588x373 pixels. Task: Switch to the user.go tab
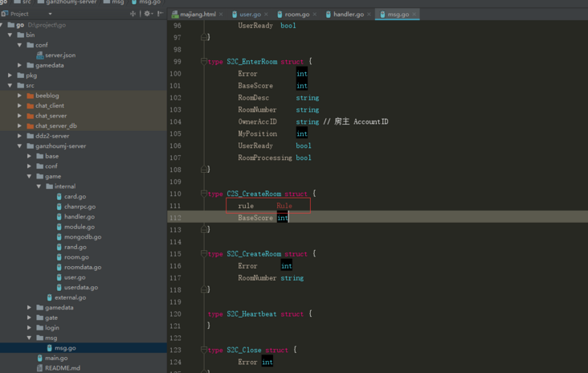[250, 14]
